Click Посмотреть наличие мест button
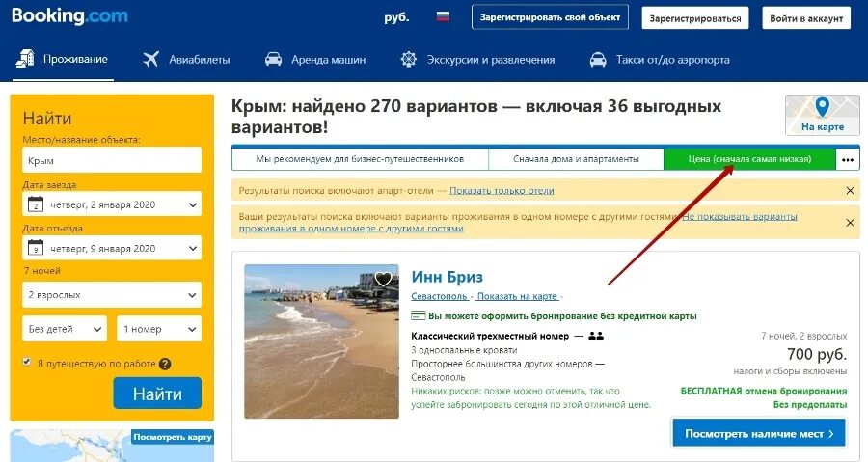868x462 pixels. tap(759, 434)
